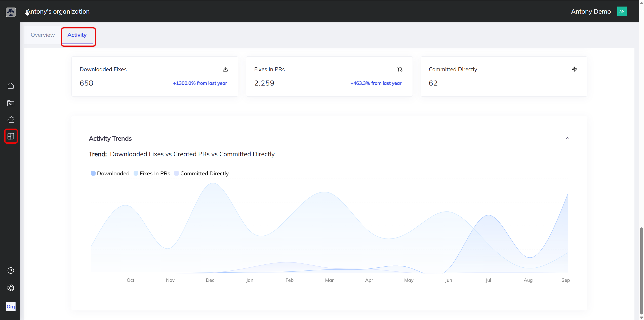This screenshot has height=320, width=644.
Task: Select the dashboard grid sidebar icon
Action: 11,136
